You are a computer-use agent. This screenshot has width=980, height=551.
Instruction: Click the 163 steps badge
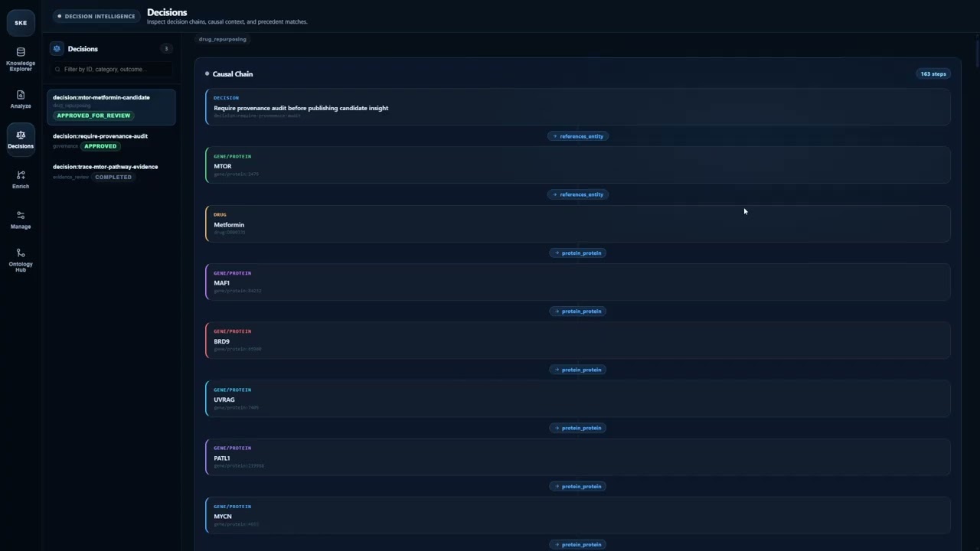[x=933, y=74]
